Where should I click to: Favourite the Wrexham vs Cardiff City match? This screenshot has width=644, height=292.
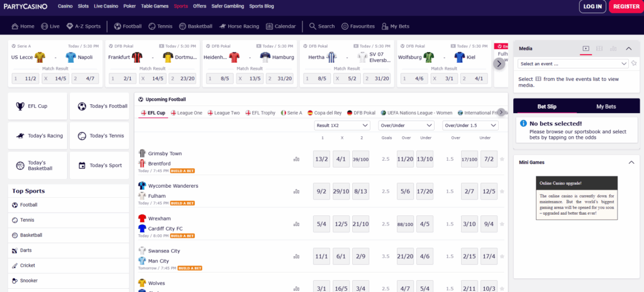(502, 224)
